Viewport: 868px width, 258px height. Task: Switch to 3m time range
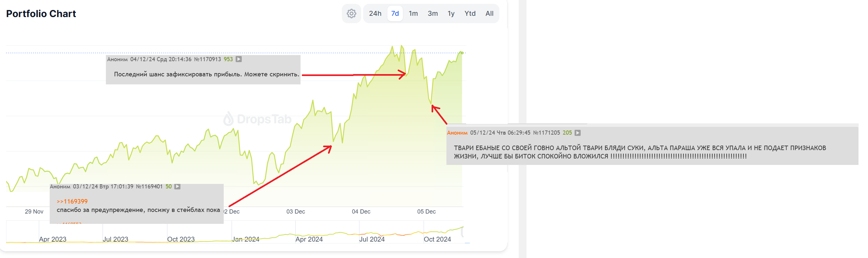[433, 14]
